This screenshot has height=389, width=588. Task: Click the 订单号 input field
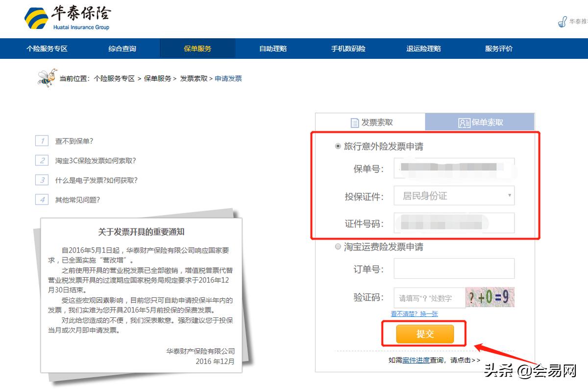click(454, 268)
